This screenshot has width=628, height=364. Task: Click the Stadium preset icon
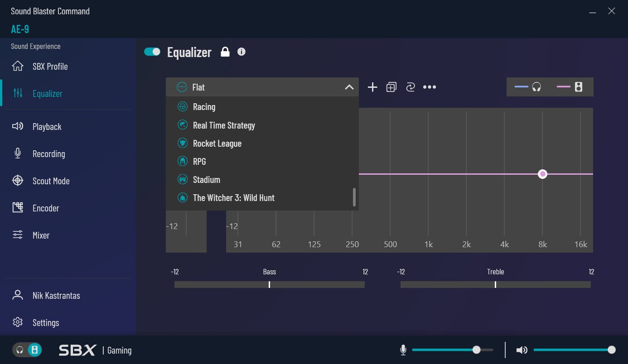pos(183,179)
